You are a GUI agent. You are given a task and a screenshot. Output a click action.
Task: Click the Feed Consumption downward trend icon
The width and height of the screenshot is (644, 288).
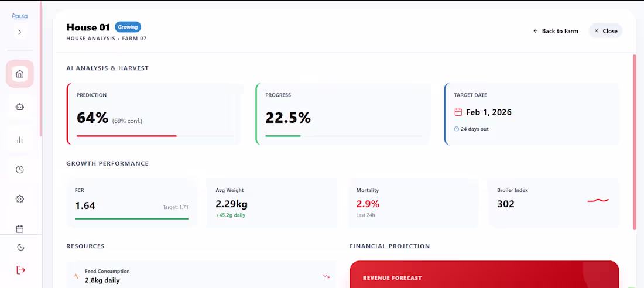click(326, 276)
